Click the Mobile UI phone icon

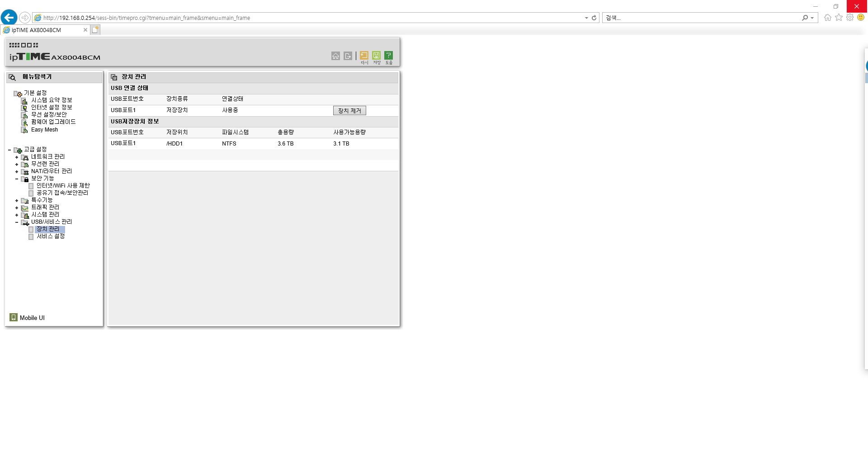click(14, 317)
